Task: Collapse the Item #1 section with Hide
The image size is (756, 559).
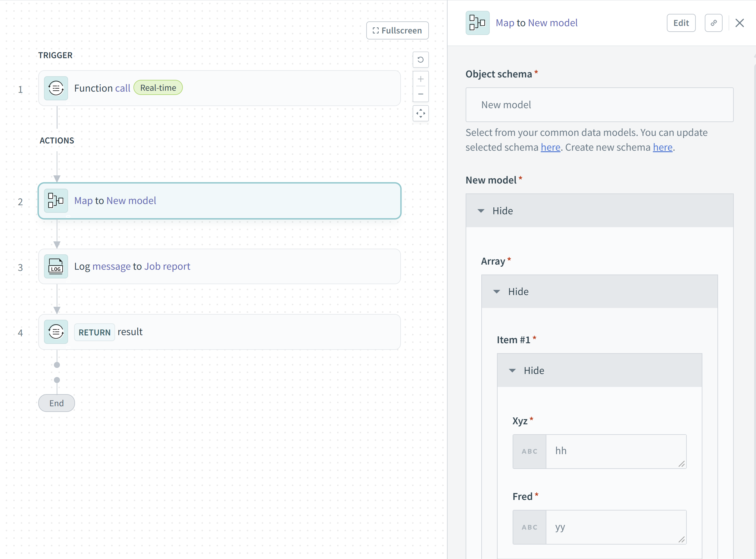Action: pyautogui.click(x=599, y=370)
